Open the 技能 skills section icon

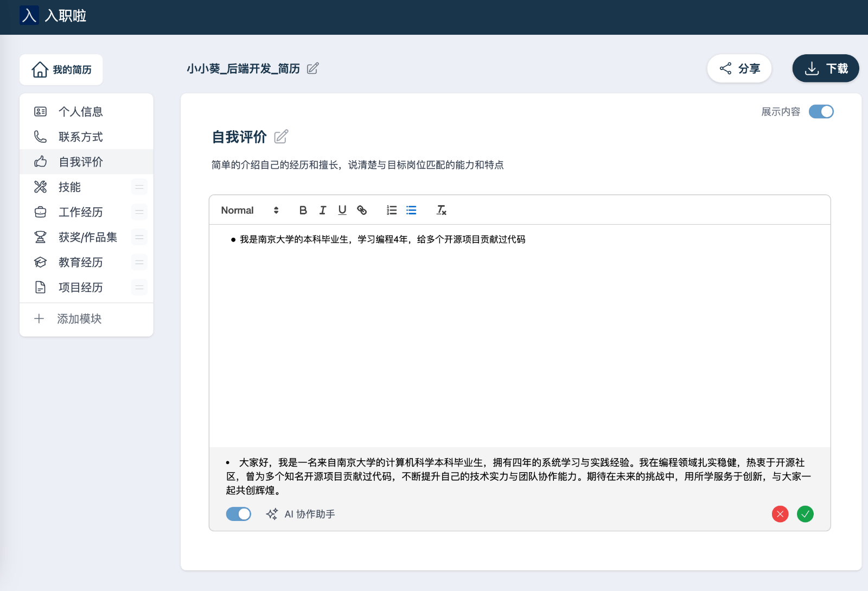tap(40, 187)
